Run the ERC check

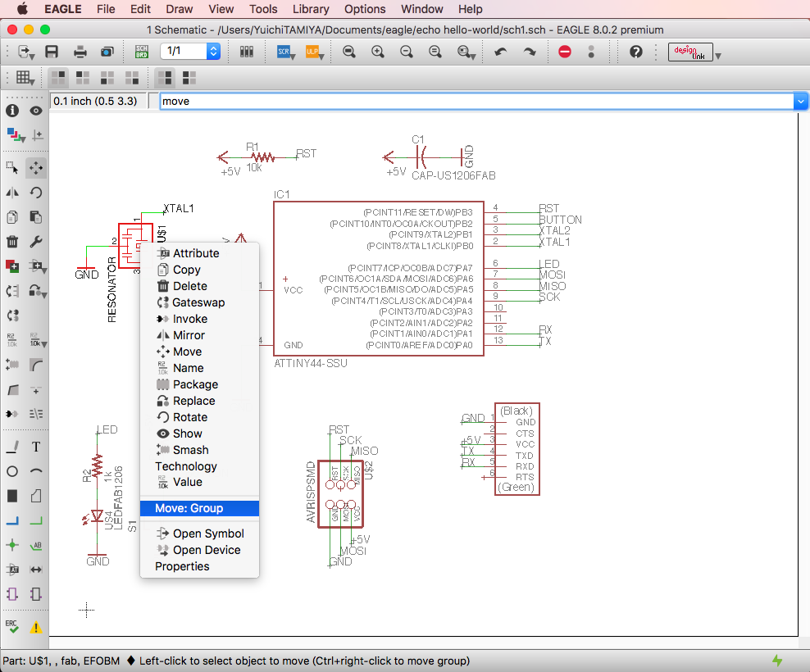coord(12,627)
